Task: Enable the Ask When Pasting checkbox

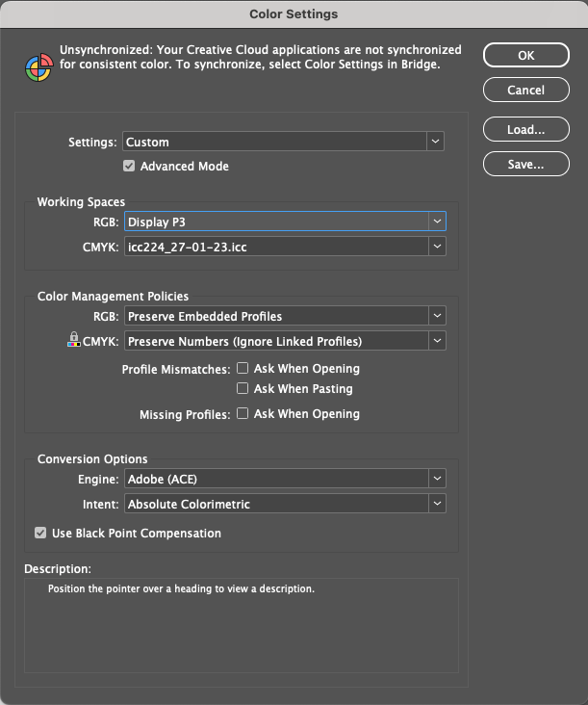Action: pos(243,388)
